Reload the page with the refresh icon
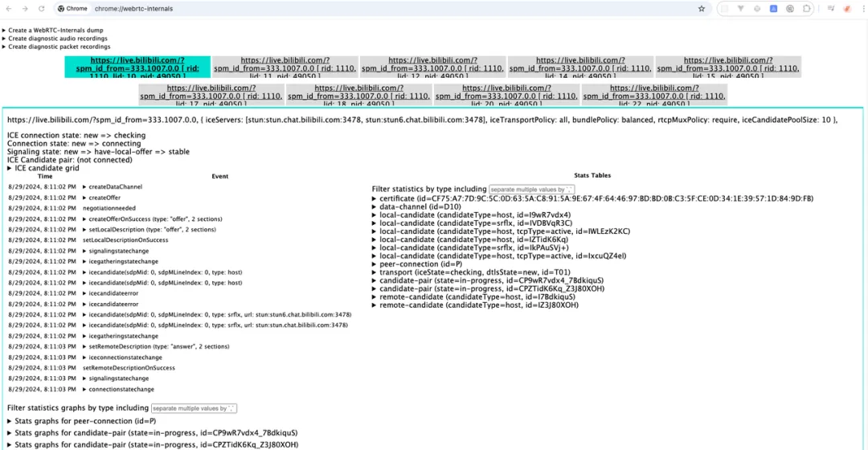The image size is (868, 450). tap(42, 9)
